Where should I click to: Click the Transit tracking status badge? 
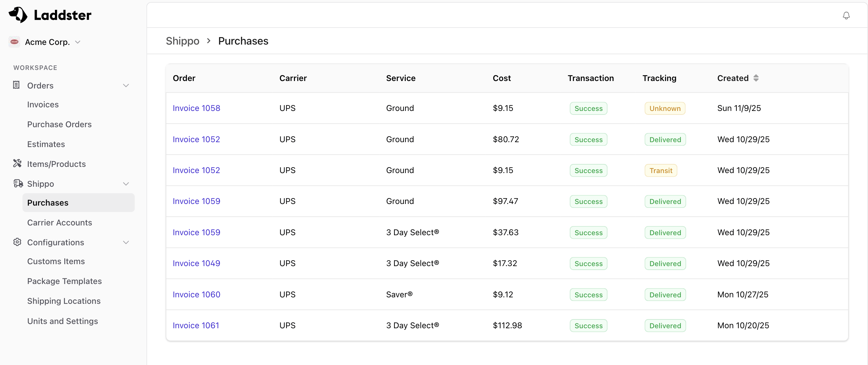[660, 170]
